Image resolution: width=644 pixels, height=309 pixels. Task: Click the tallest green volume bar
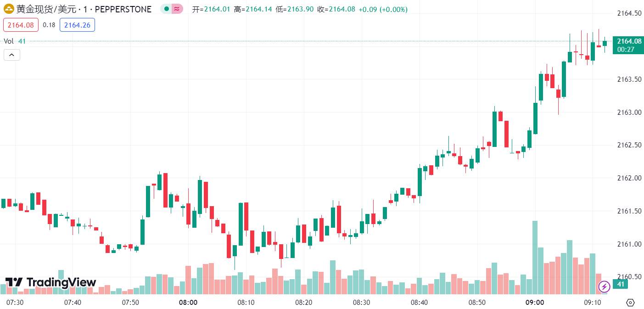[535, 258]
